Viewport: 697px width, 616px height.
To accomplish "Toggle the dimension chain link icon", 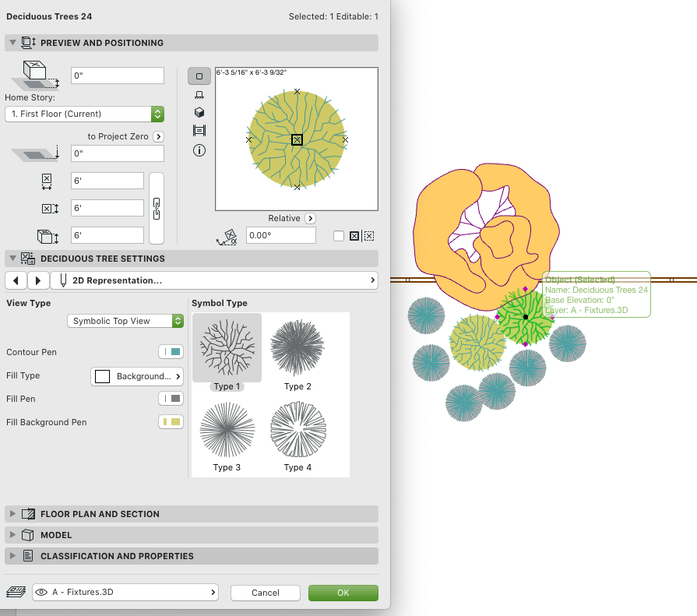I will point(157,209).
